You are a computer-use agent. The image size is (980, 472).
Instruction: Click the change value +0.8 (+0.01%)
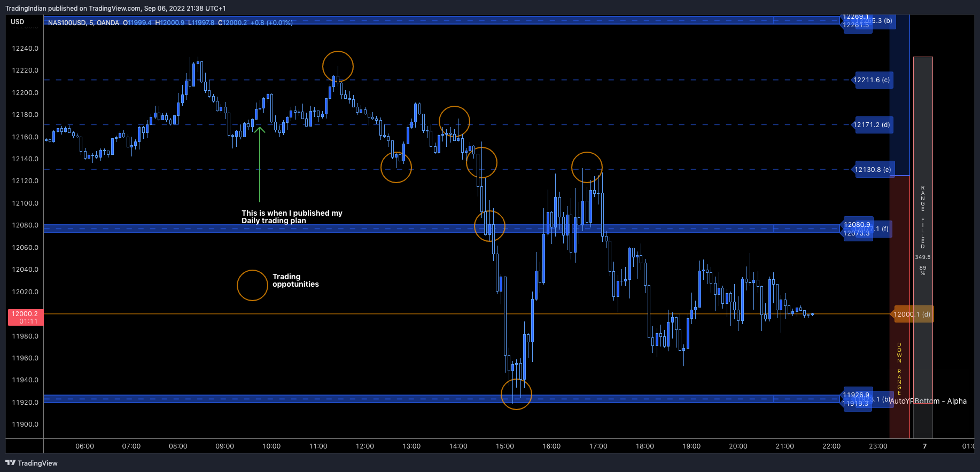pyautogui.click(x=271, y=23)
